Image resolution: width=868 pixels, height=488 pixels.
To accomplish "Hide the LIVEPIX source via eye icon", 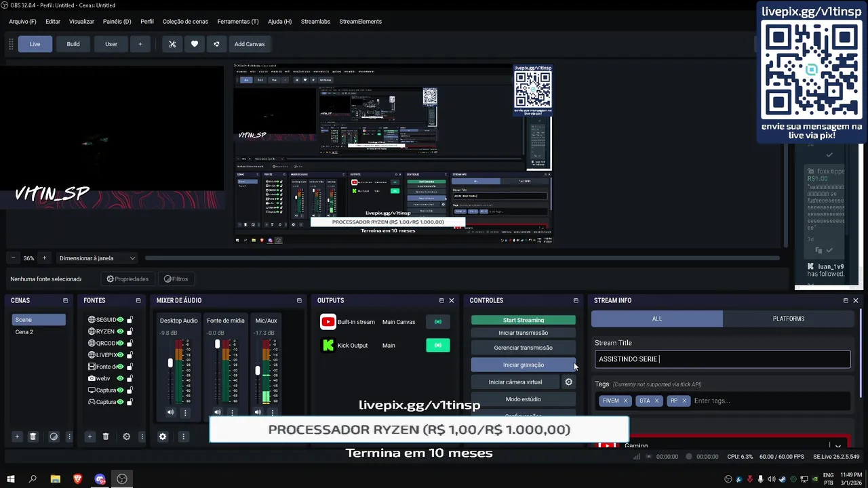I will pos(120,354).
